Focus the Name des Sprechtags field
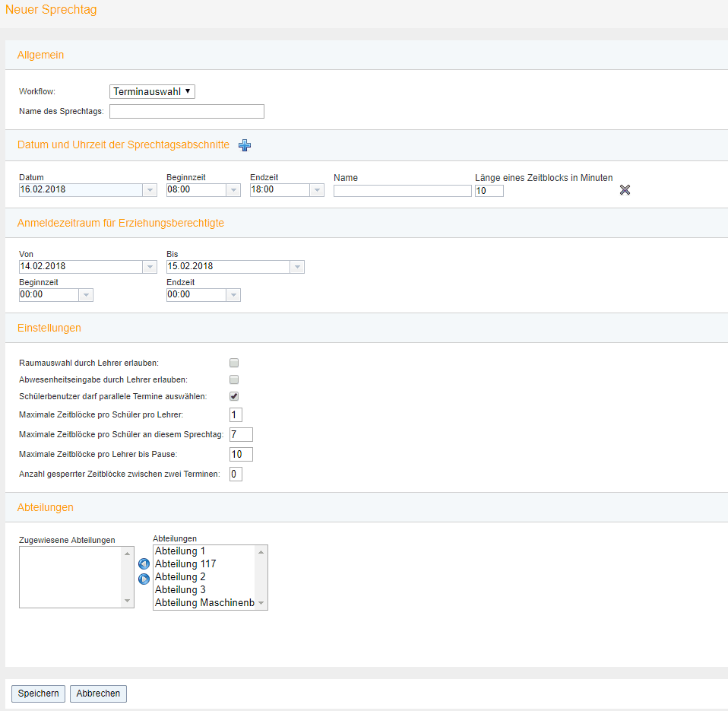Screen dimensions: 728x711 [x=187, y=112]
